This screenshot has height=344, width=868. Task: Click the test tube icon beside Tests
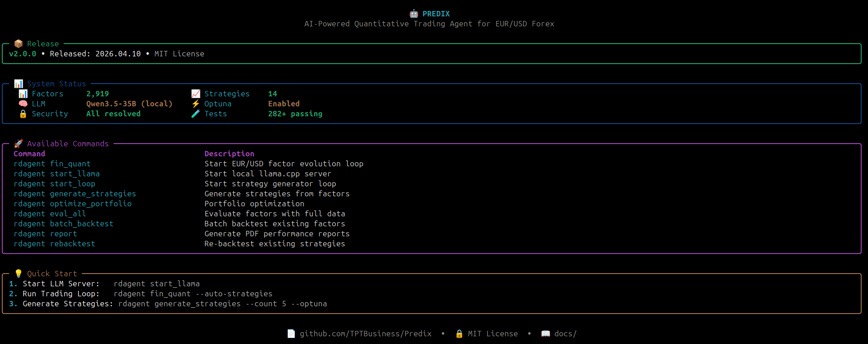point(195,114)
